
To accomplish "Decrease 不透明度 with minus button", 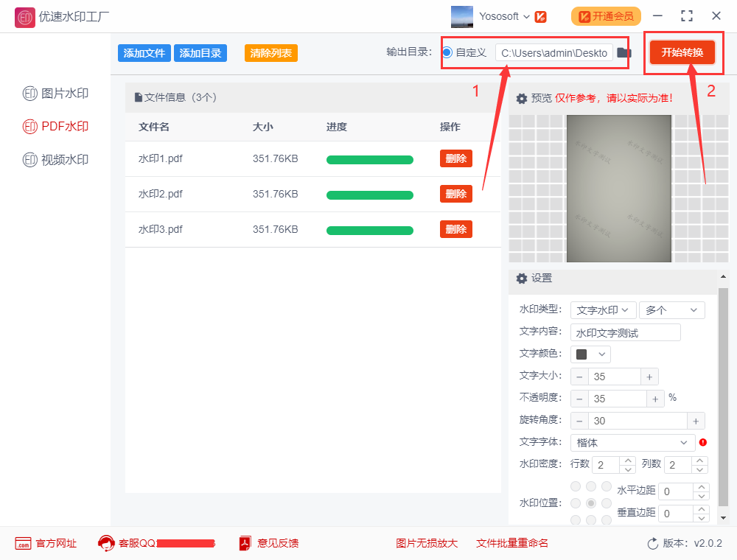I will point(579,399).
